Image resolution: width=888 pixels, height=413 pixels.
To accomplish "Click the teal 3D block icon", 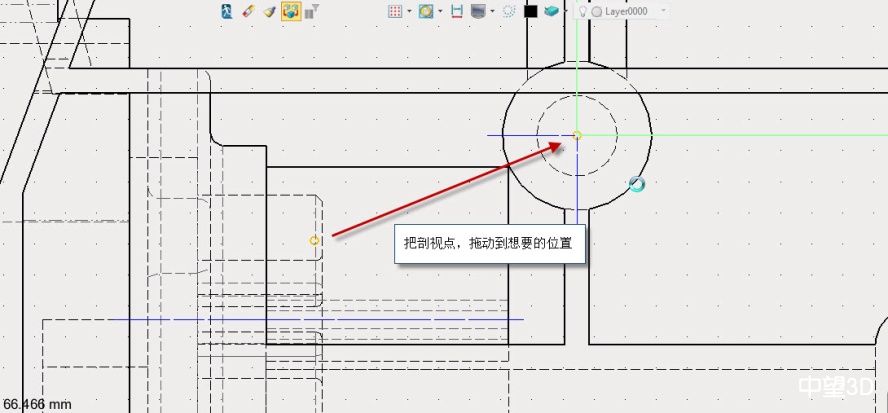I will click(551, 11).
